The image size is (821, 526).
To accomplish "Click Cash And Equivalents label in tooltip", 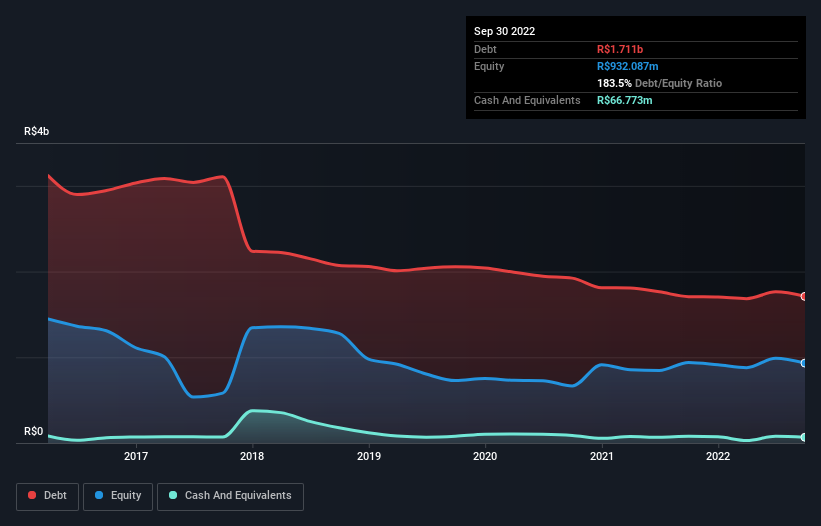I will click(527, 100).
